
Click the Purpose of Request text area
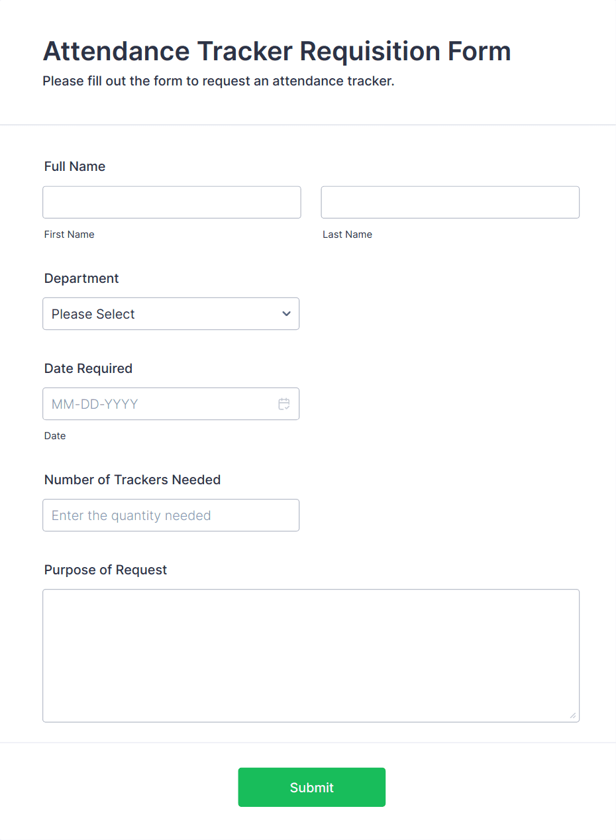(311, 655)
